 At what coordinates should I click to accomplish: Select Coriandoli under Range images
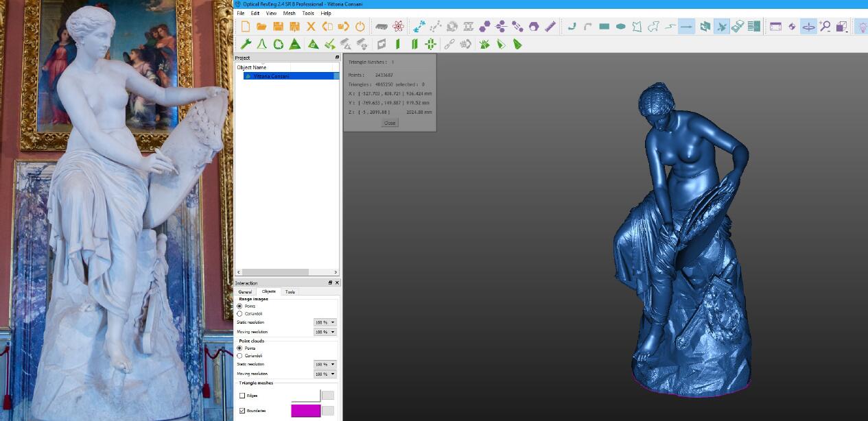pyautogui.click(x=239, y=313)
